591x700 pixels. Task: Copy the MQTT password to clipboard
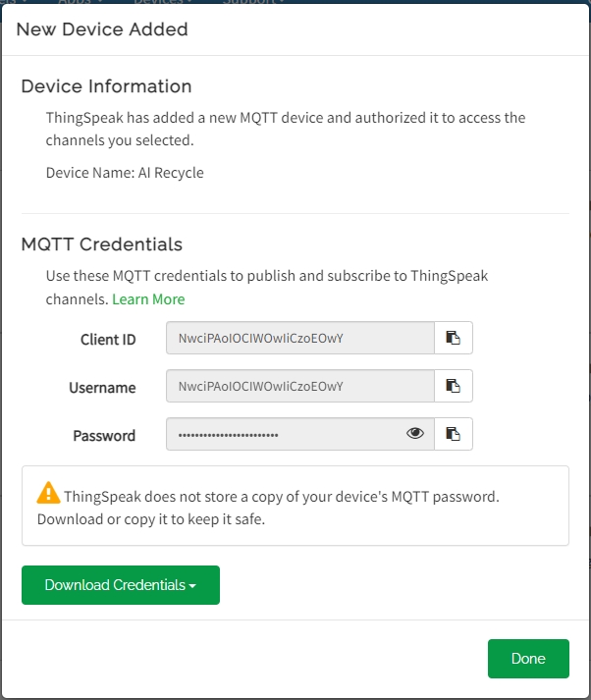pyautogui.click(x=453, y=434)
